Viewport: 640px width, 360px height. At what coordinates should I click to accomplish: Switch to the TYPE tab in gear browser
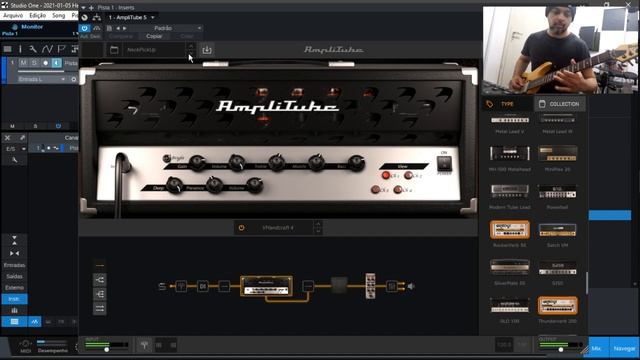pos(507,104)
